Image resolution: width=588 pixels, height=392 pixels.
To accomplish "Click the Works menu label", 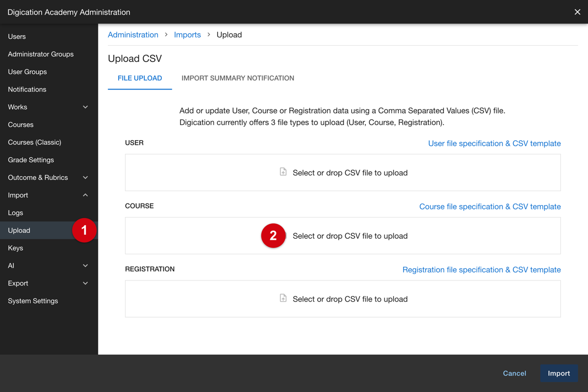I will [18, 107].
